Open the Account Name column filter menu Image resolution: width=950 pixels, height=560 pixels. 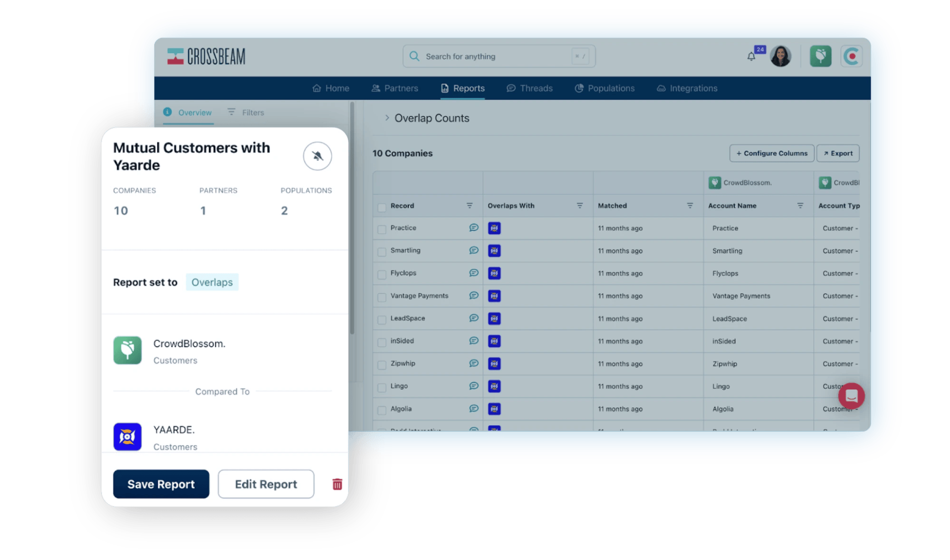tap(800, 206)
